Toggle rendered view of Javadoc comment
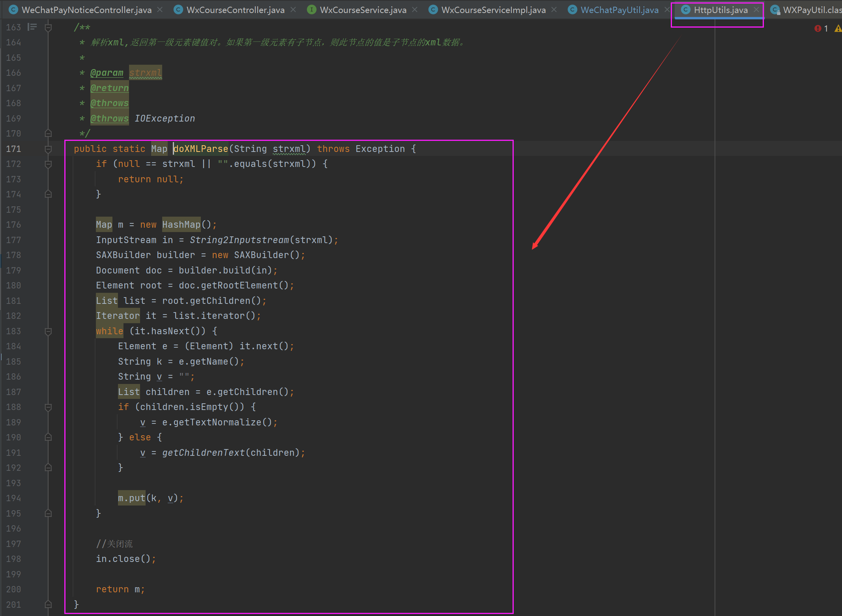The image size is (842, 616). 32,27
